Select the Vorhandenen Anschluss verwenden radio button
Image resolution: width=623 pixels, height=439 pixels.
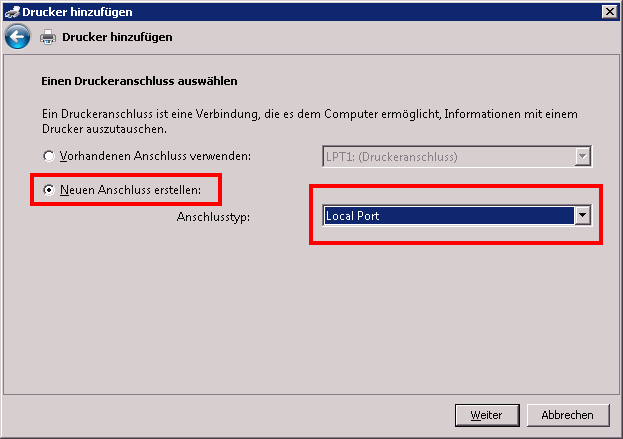point(49,156)
